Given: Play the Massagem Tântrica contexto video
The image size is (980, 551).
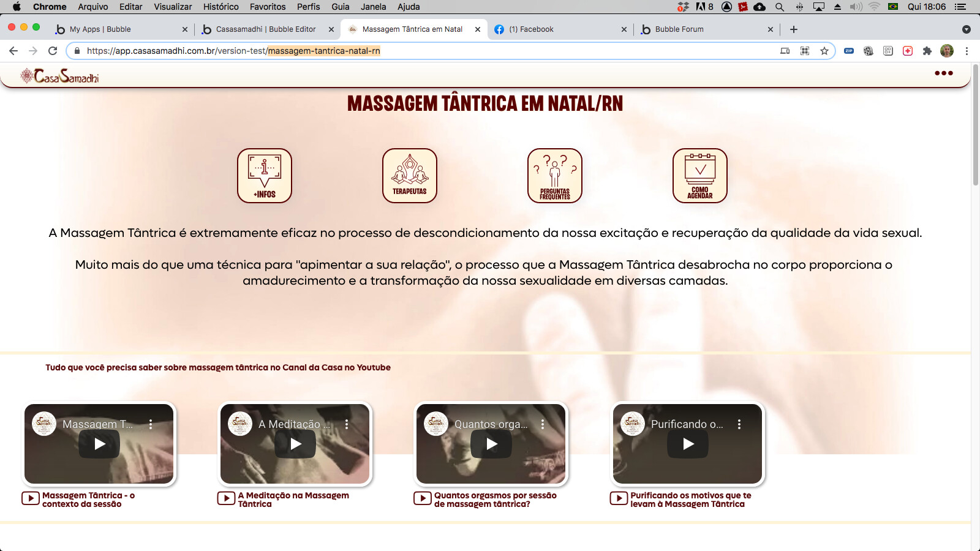Looking at the screenshot, I should (x=99, y=444).
